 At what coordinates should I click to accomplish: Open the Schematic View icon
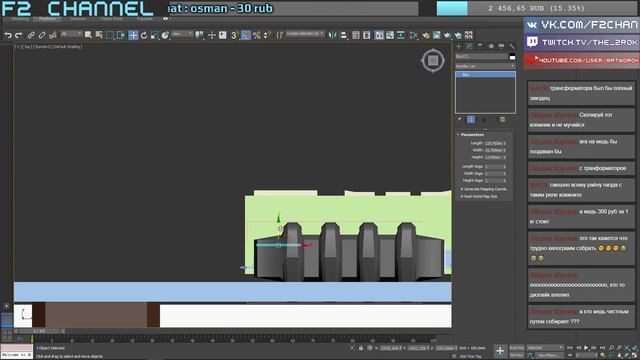point(400,36)
